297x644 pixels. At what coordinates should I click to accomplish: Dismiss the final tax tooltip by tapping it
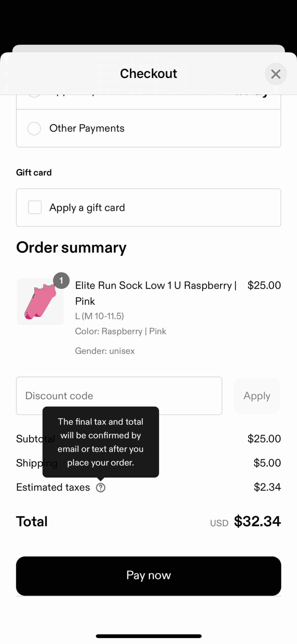tap(100, 442)
